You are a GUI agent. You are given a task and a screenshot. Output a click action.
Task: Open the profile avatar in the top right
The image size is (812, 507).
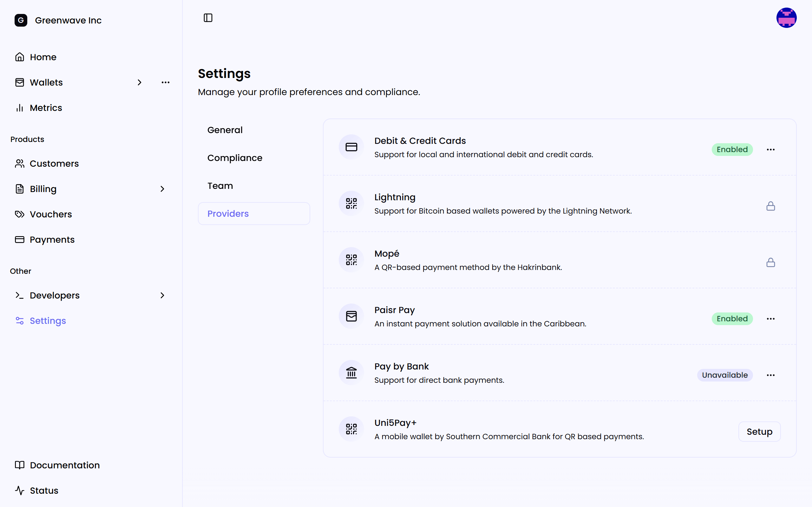[x=787, y=17]
